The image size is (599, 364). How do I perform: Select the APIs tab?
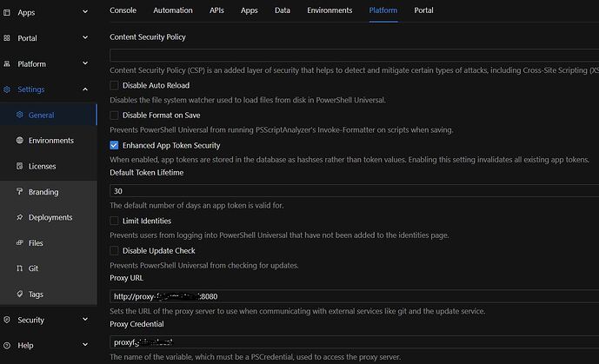point(216,10)
